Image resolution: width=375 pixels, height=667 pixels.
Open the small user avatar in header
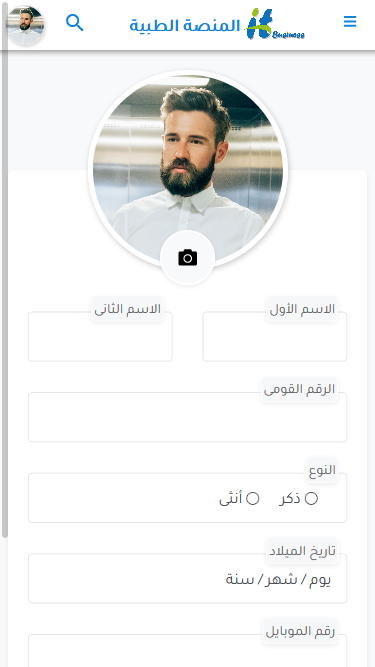[x=26, y=26]
